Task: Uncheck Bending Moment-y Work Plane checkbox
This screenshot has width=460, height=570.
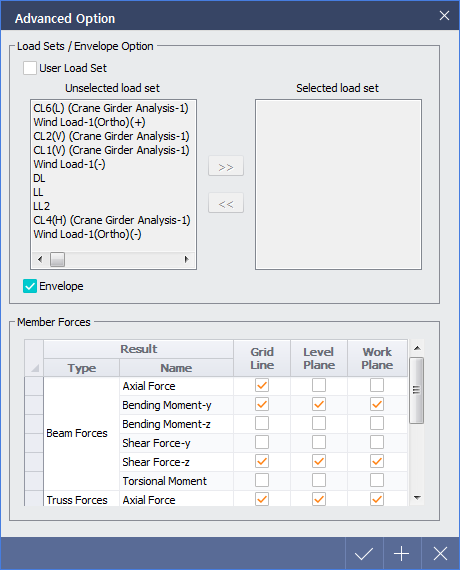Action: (377, 404)
